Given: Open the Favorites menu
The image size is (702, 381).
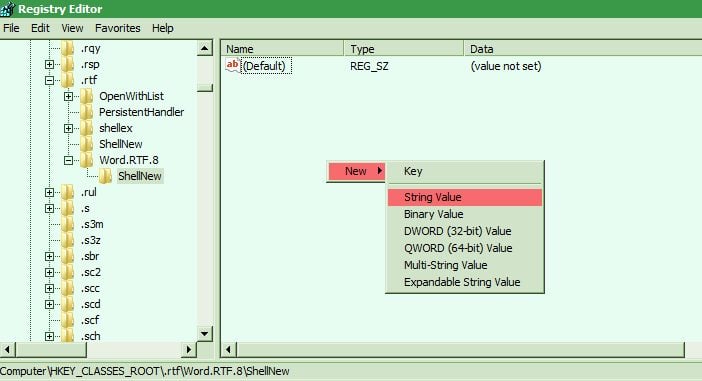Looking at the screenshot, I should 118,28.
